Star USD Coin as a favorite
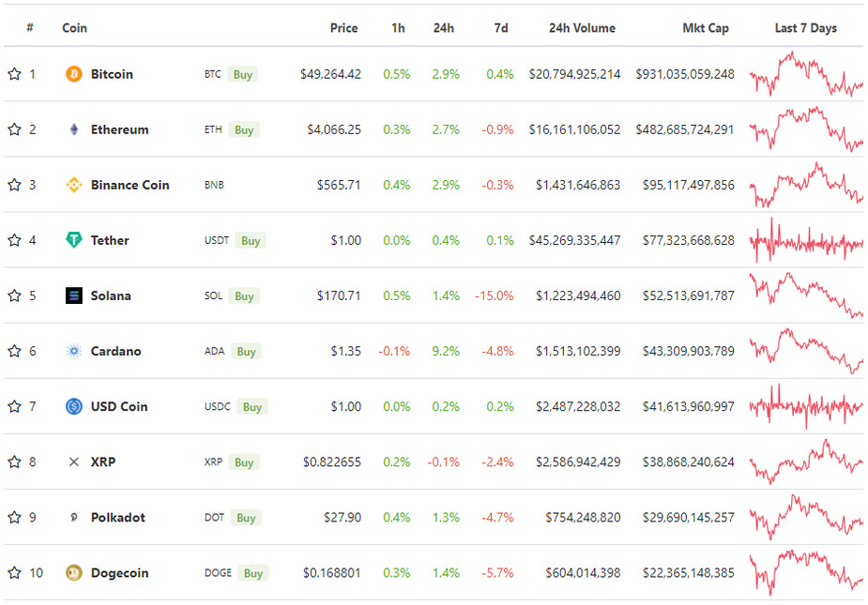The height and width of the screenshot is (605, 868). pyautogui.click(x=14, y=406)
